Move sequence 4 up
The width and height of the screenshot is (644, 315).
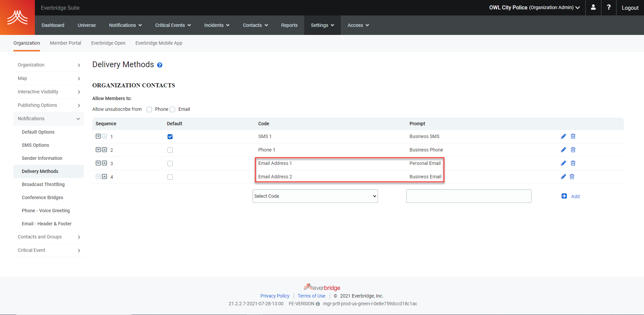tap(104, 177)
